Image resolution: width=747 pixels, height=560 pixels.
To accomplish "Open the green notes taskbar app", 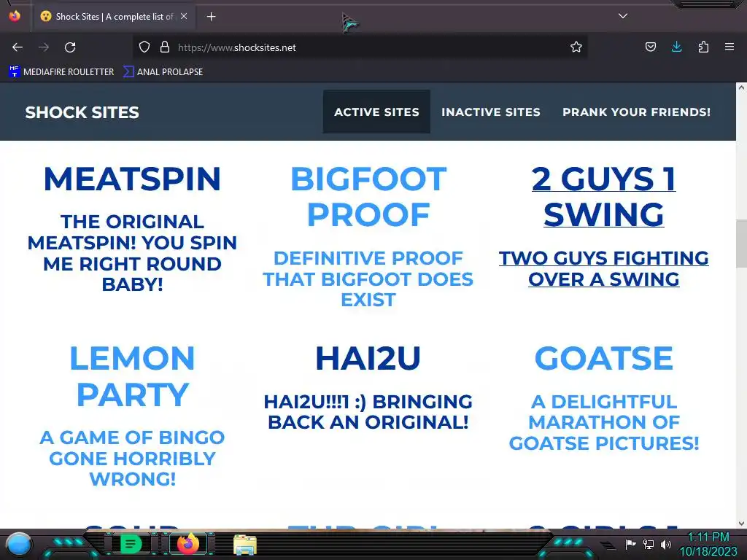I will pyautogui.click(x=131, y=544).
